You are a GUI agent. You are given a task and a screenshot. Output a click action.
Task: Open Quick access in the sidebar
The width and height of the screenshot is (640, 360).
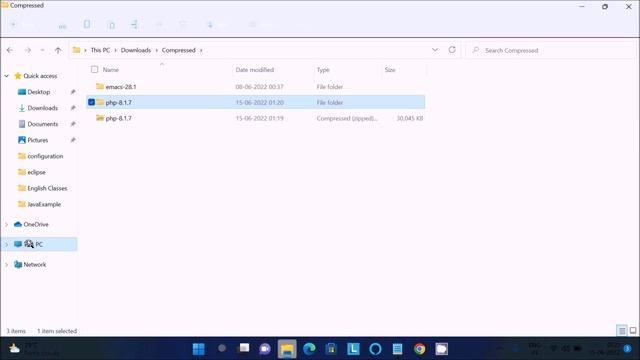pyautogui.click(x=40, y=76)
